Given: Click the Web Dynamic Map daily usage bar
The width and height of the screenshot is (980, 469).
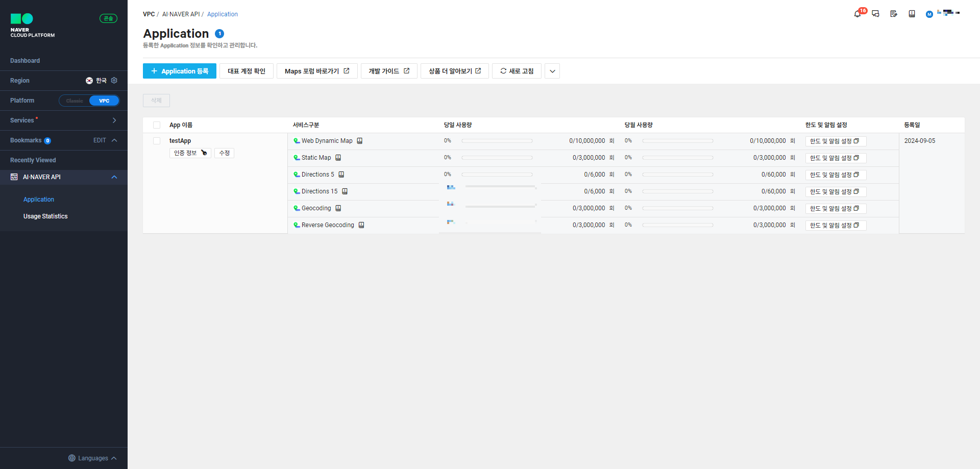Looking at the screenshot, I should click(497, 141).
